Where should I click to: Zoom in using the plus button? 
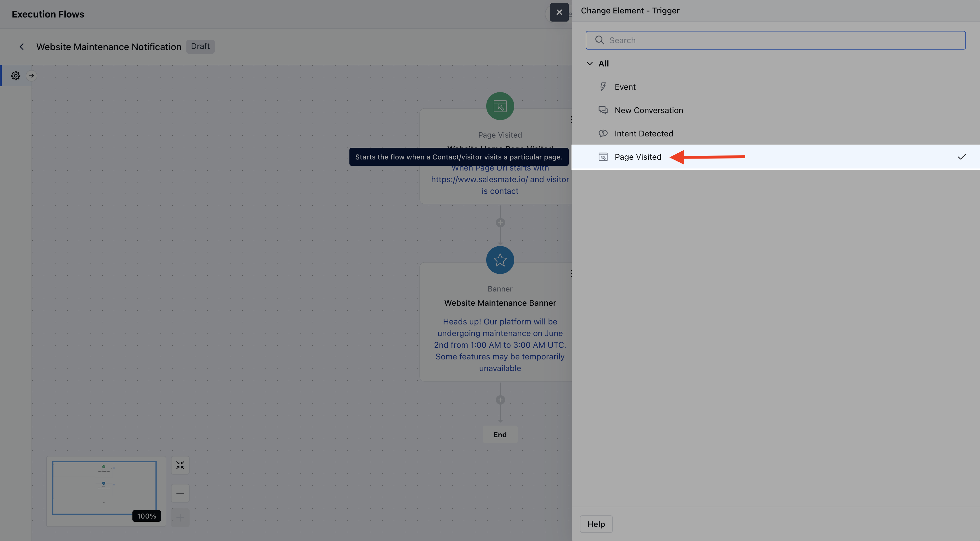(x=180, y=517)
